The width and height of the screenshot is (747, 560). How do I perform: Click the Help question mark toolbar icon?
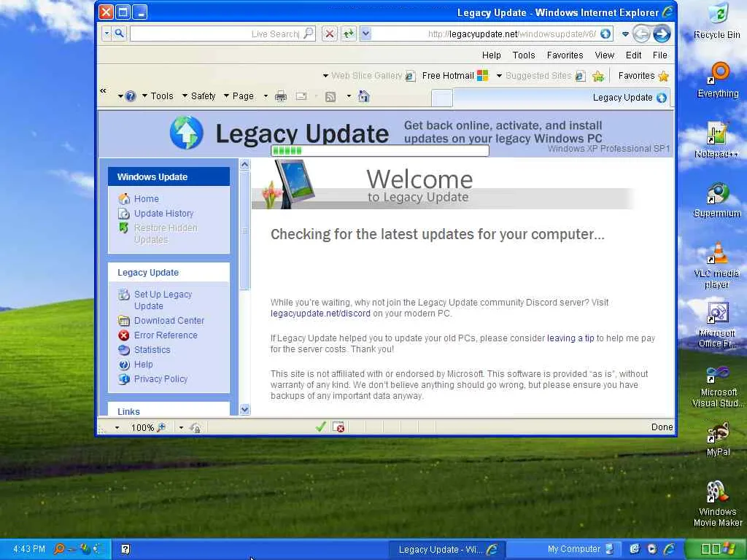pyautogui.click(x=131, y=96)
